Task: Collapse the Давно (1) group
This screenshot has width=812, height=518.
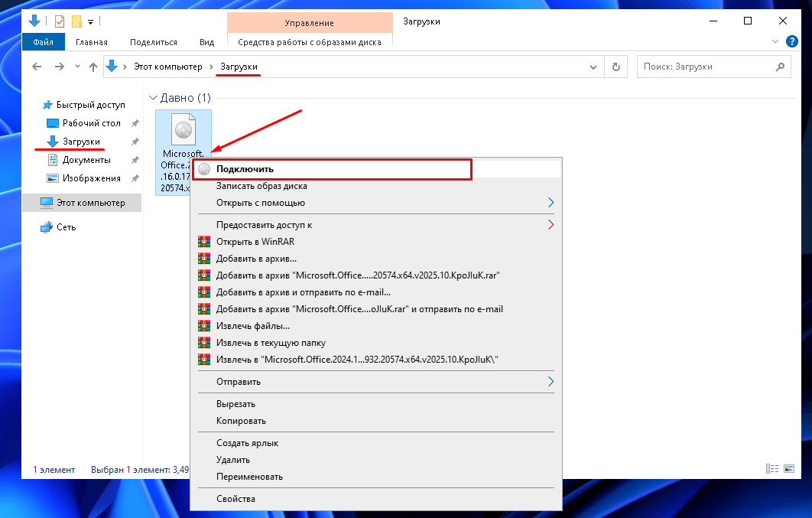Action: (x=153, y=98)
